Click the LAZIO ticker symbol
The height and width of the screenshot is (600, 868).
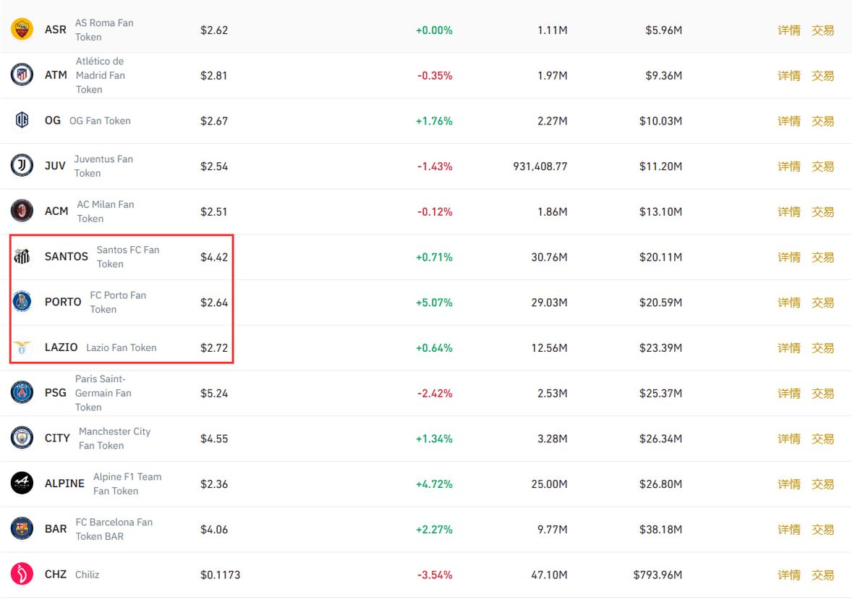click(61, 347)
